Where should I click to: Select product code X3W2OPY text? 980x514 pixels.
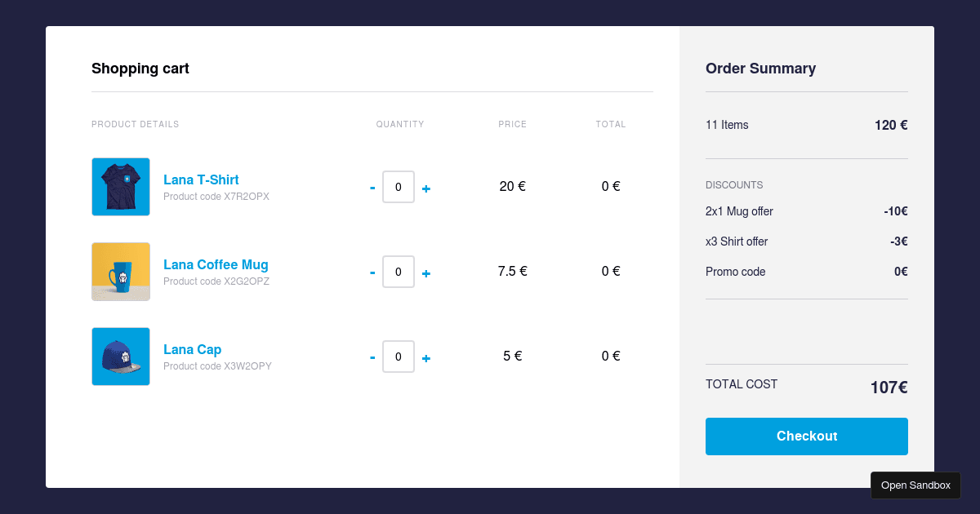217,366
